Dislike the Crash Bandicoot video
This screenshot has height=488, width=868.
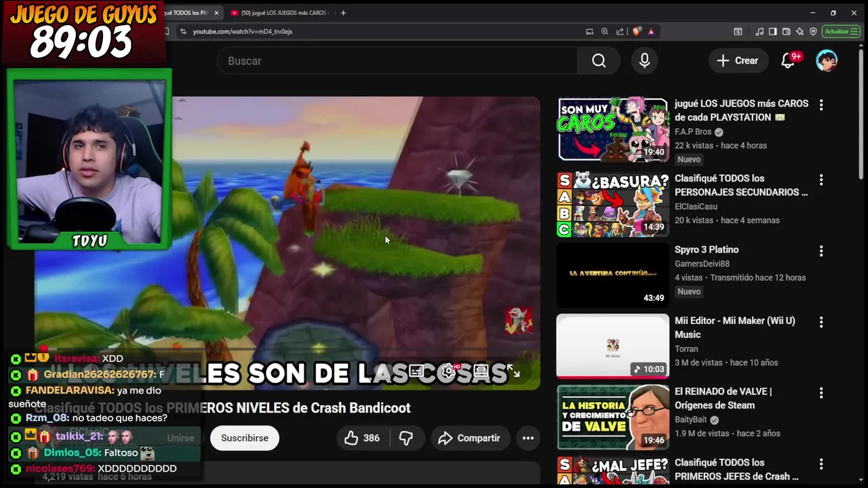[406, 438]
